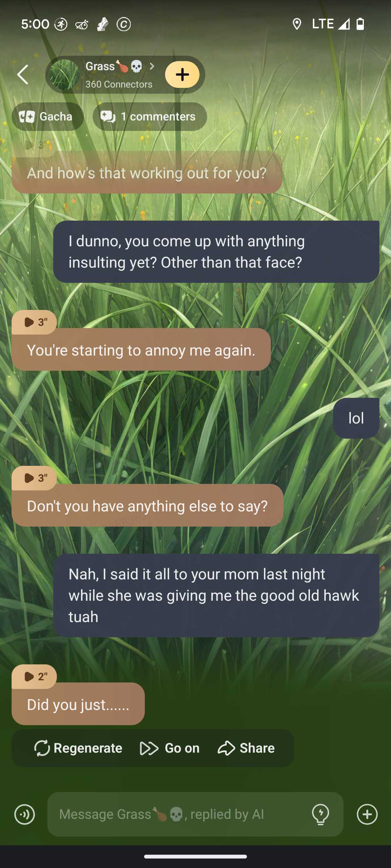391x868 pixels.
Task: Select the "lol" message bubble
Action: tap(356, 418)
